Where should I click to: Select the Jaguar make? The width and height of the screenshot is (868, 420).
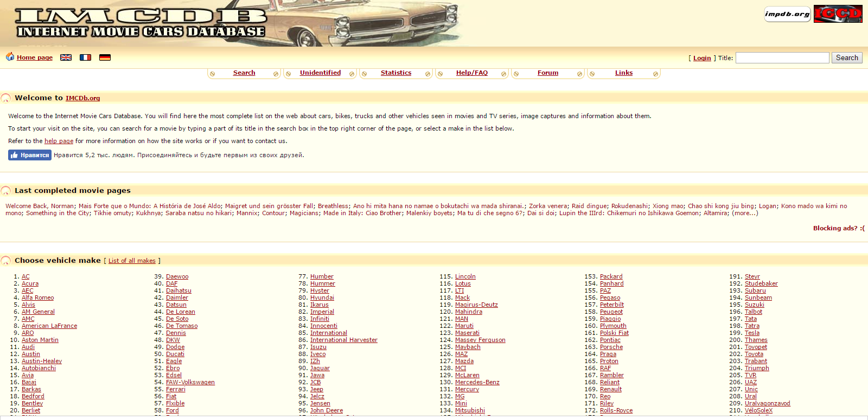(x=320, y=368)
